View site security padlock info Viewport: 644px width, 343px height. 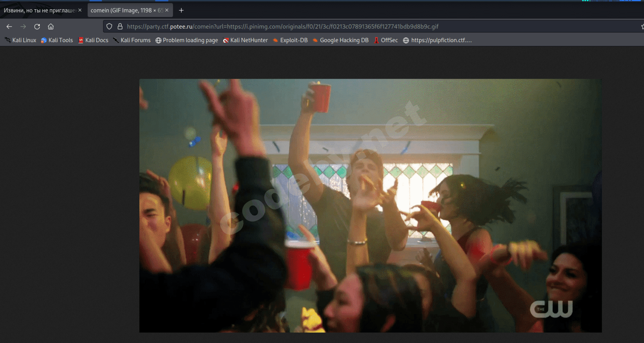tap(120, 27)
